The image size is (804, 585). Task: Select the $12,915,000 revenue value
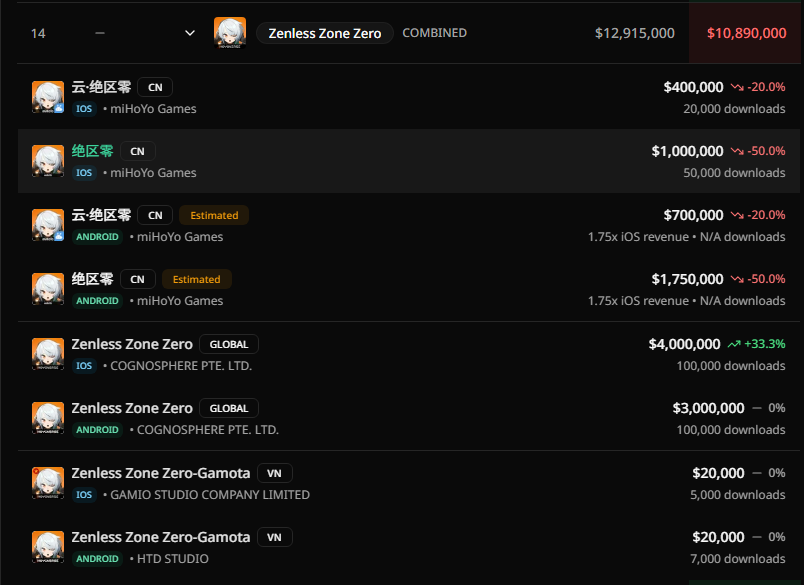[634, 33]
